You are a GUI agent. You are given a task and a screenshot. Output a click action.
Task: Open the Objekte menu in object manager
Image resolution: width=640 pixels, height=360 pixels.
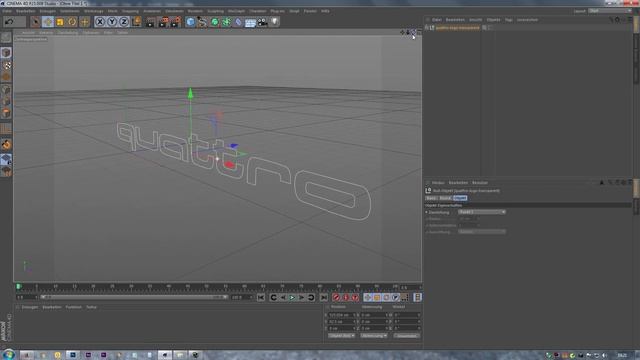[x=493, y=20]
